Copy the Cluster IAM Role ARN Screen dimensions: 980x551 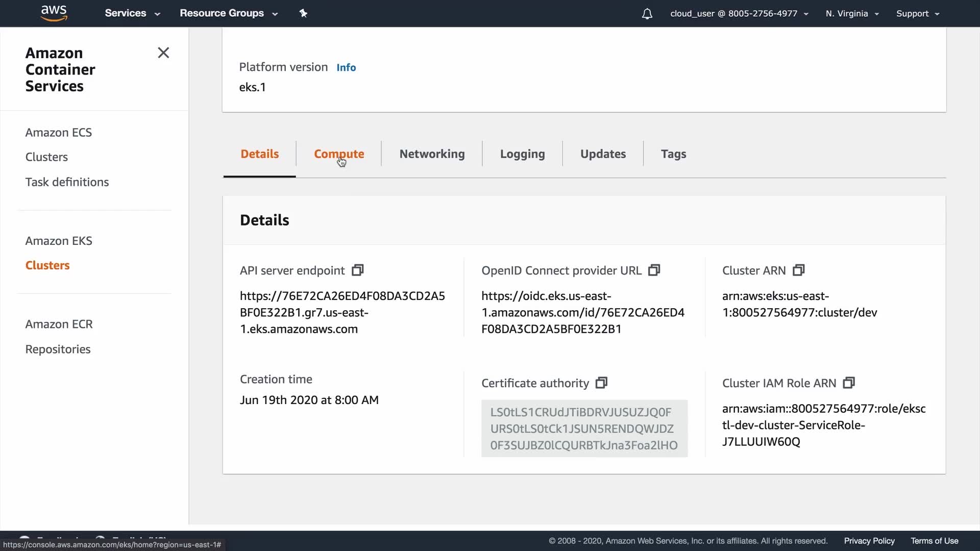click(848, 383)
